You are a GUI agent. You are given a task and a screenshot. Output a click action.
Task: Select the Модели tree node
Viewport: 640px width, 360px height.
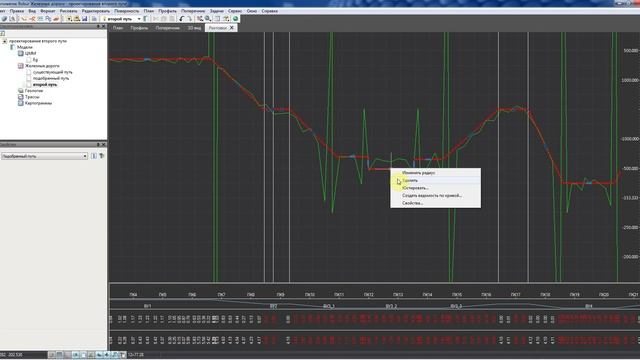pos(24,47)
